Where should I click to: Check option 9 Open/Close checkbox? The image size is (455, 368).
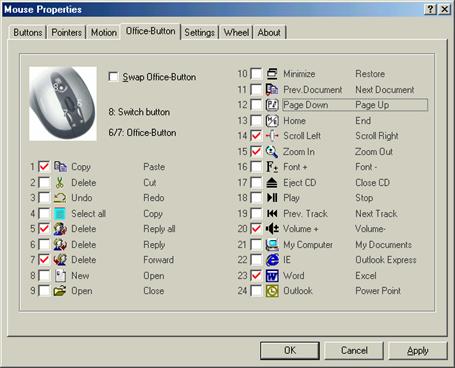(44, 291)
